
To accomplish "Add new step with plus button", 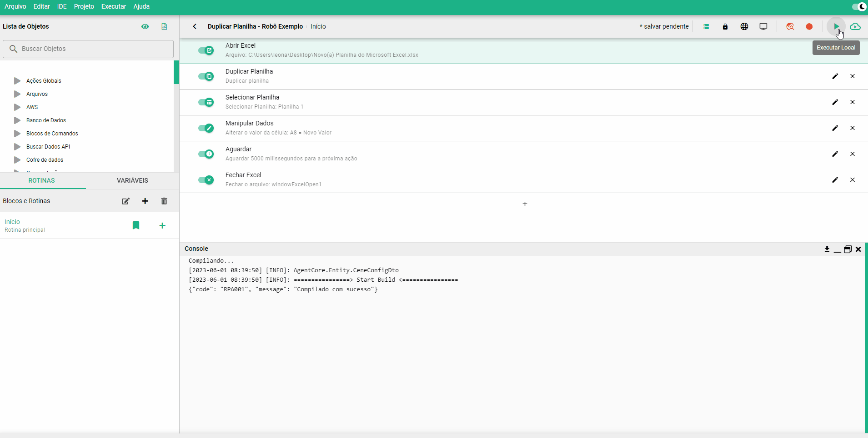I will click(525, 204).
